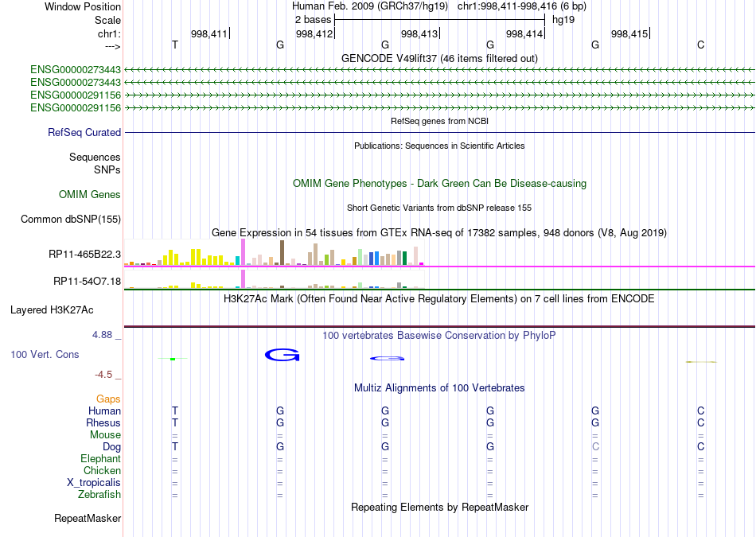
Task: Click the Layered H3K27Ac track label
Action: (52, 310)
